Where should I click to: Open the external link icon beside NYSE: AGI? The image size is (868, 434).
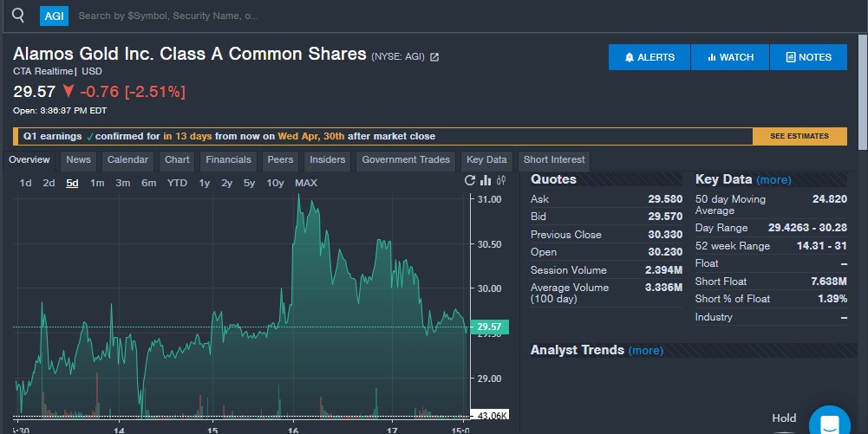[x=434, y=57]
